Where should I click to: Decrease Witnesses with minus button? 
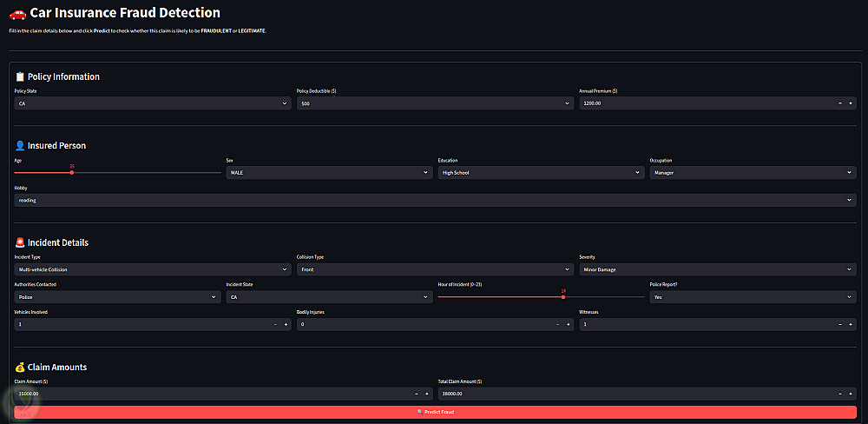(x=839, y=324)
